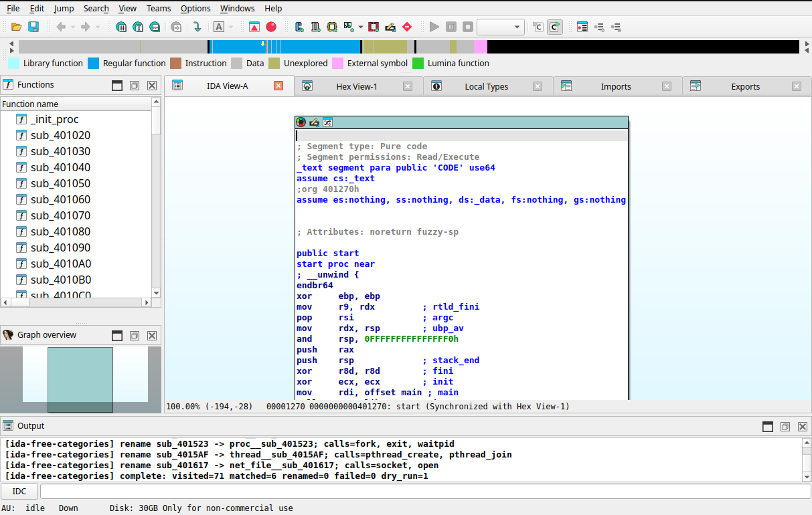Click the Open file folder icon
The height and width of the screenshot is (515, 812).
coord(16,27)
